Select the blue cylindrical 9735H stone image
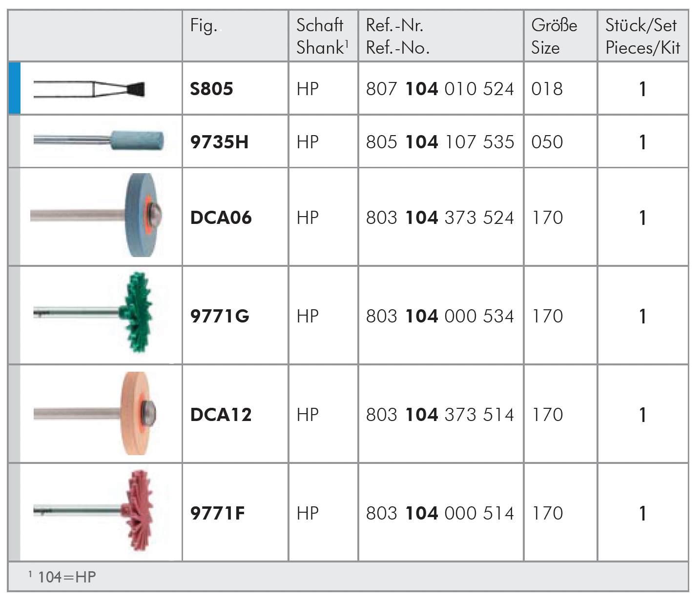 (x=99, y=141)
